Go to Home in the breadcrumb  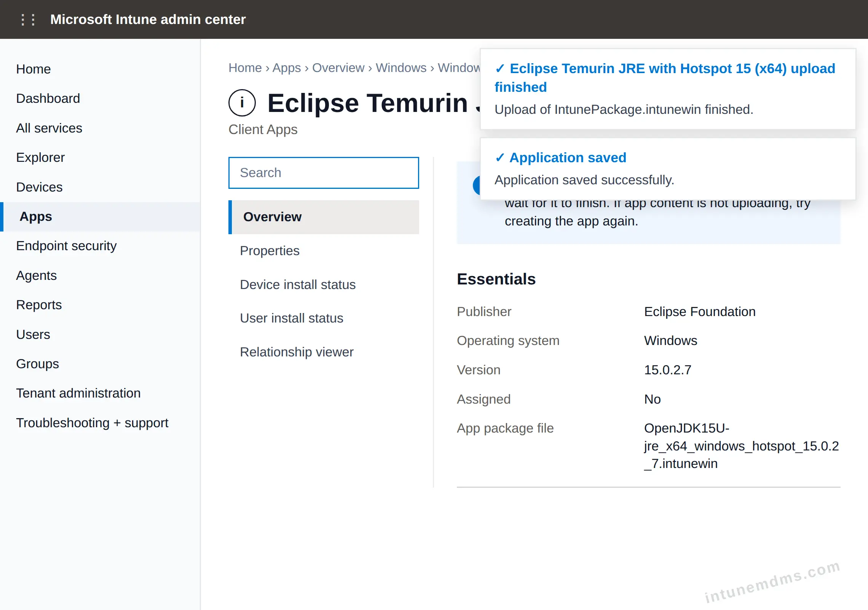click(245, 68)
